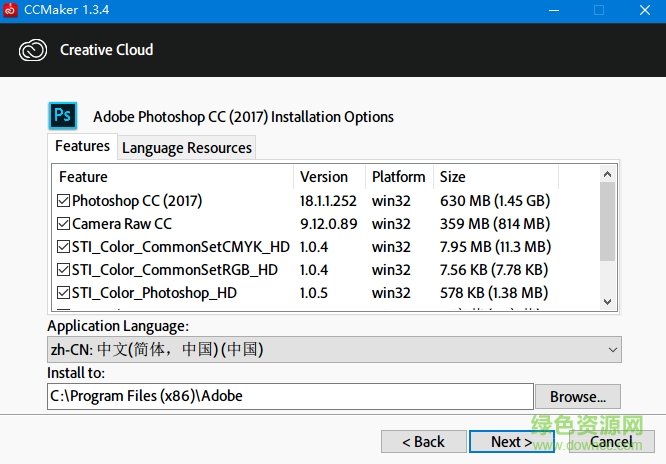Go to the next step with Next

[x=511, y=441]
